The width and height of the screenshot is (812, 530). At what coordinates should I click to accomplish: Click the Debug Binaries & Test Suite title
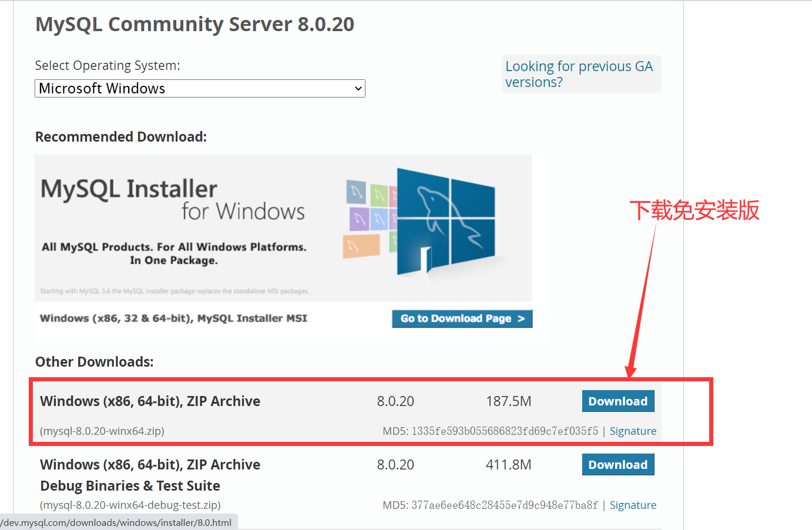tap(130, 486)
